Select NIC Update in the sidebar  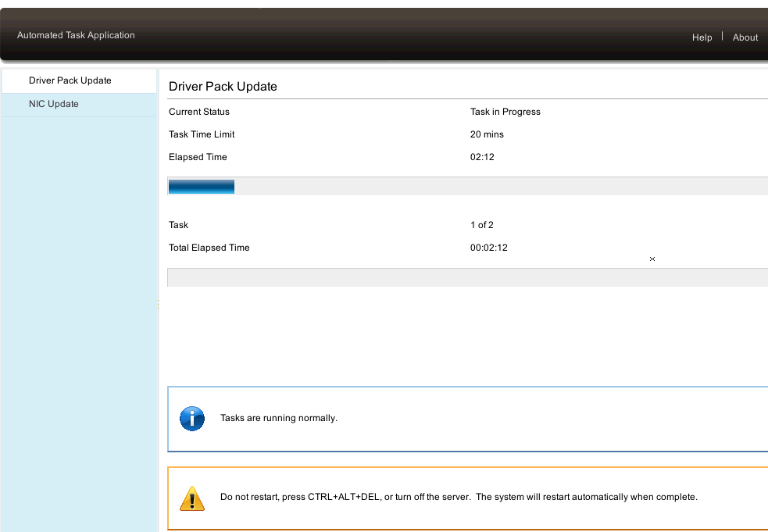click(x=54, y=104)
